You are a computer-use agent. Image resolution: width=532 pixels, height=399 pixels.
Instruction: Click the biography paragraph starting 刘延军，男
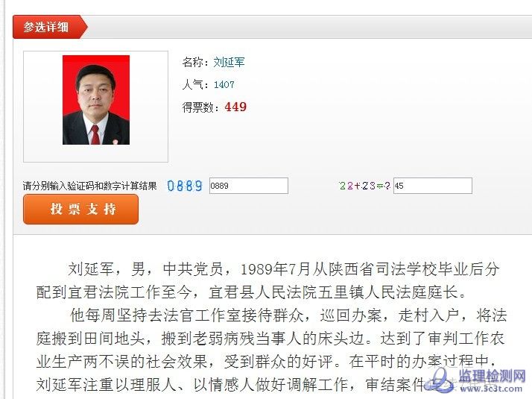[268, 280]
